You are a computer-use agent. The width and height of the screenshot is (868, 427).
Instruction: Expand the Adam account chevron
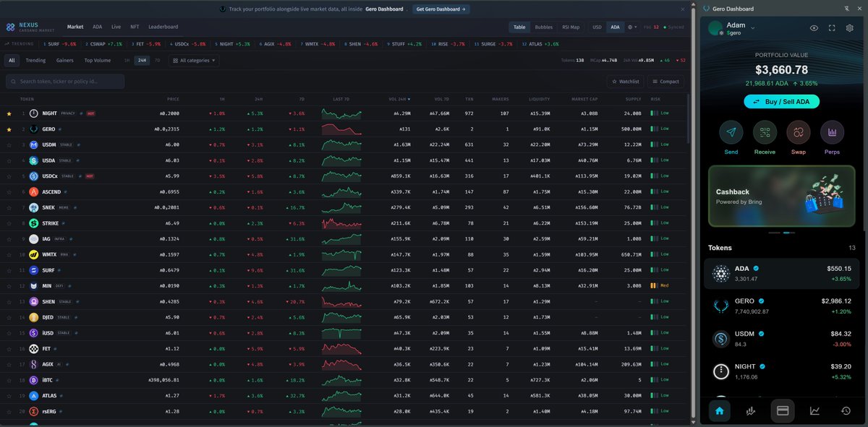[753, 27]
